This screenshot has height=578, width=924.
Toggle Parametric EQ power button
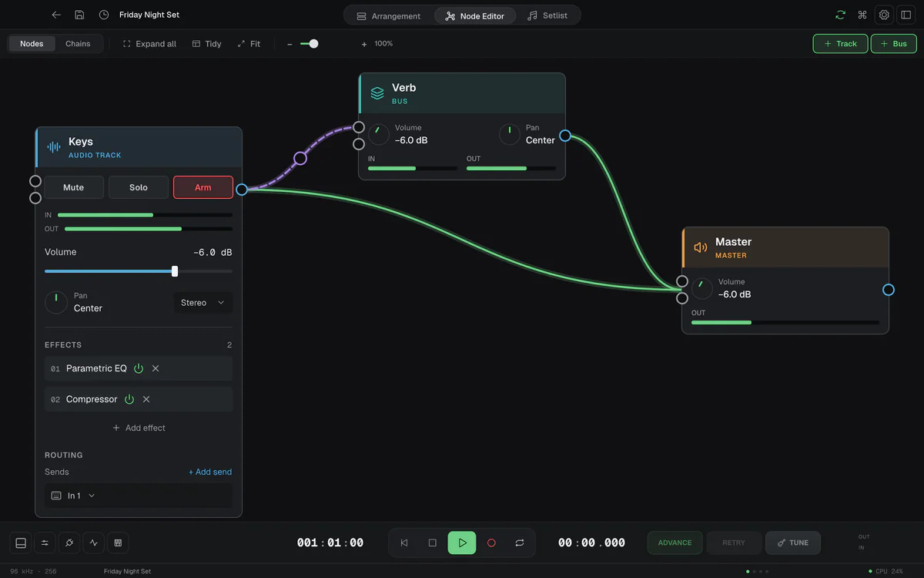coord(139,368)
